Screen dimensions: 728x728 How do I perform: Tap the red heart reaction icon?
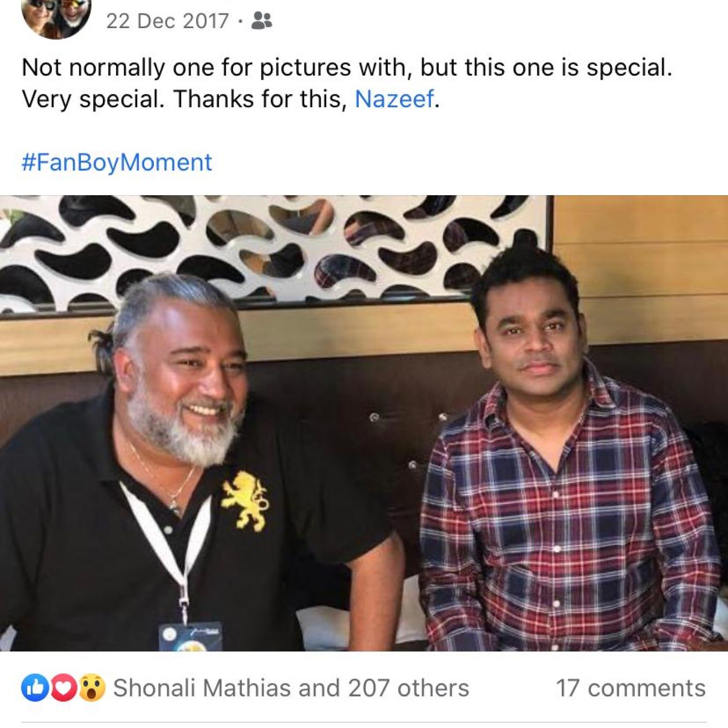click(x=64, y=688)
